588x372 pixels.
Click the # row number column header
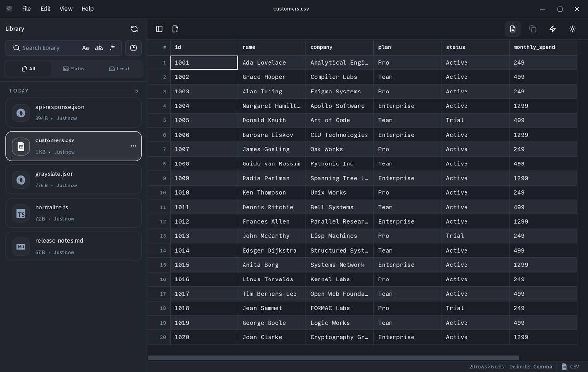coord(159,47)
